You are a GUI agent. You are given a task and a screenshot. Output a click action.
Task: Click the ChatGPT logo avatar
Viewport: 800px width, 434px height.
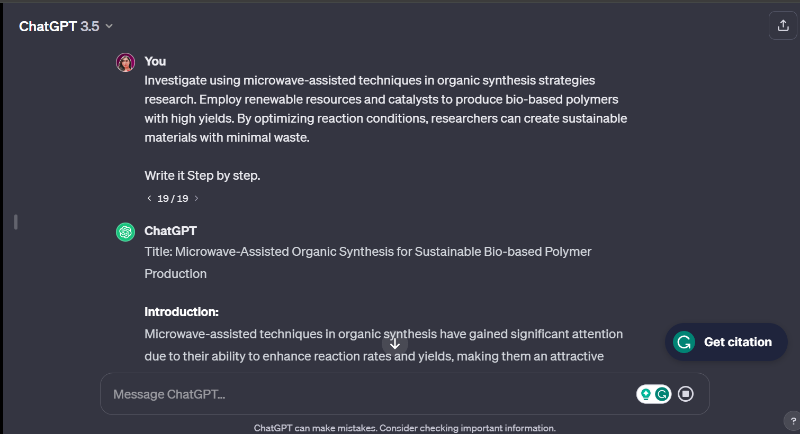pos(125,232)
